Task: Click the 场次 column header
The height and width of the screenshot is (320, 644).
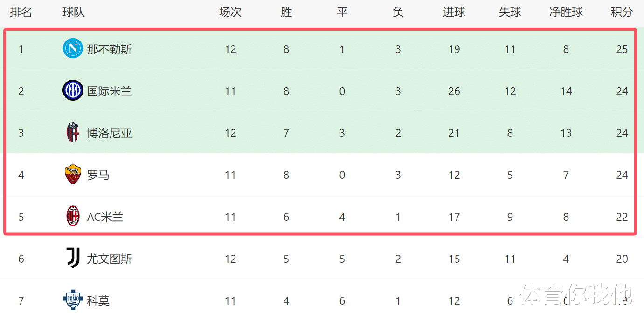Action: point(230,12)
